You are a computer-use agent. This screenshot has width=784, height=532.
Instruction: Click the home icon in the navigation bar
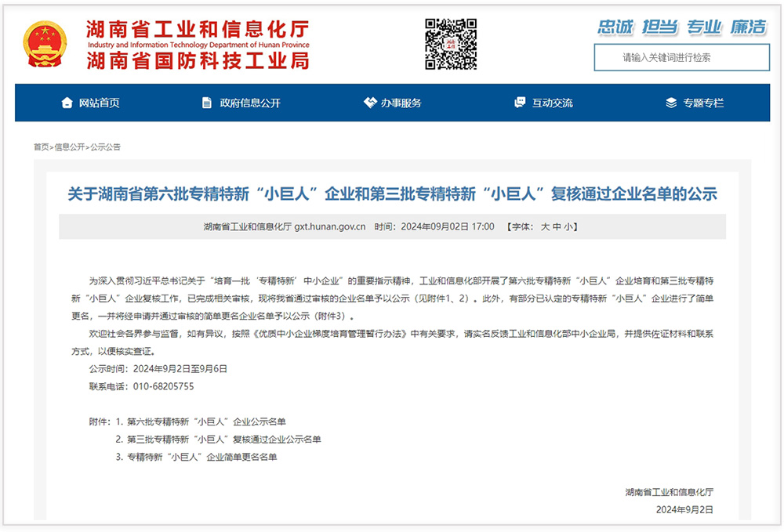coord(67,102)
